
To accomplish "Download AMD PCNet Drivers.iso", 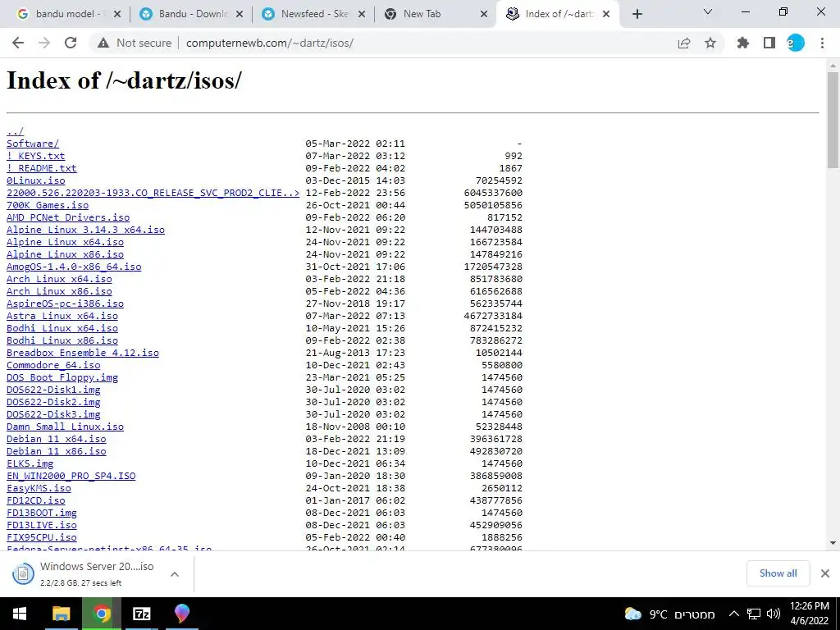I will [x=68, y=217].
